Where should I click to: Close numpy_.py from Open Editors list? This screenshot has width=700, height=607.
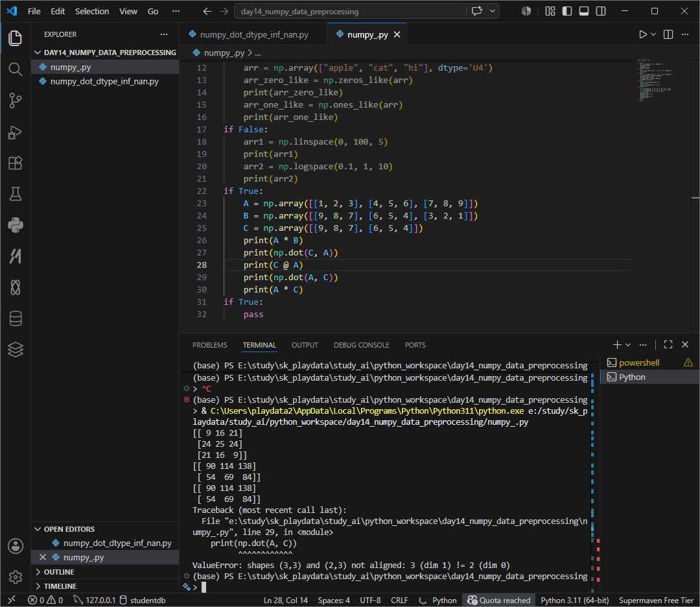[x=42, y=557]
